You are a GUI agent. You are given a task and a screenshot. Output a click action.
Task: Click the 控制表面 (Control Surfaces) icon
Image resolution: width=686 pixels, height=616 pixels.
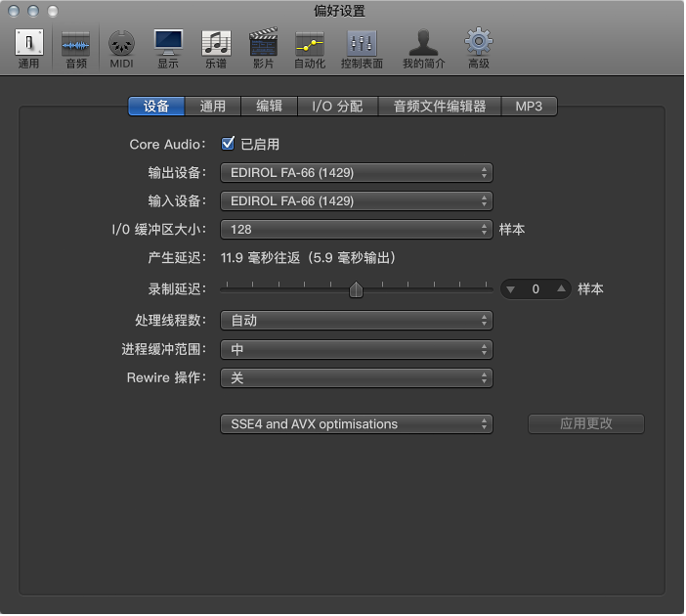click(362, 45)
